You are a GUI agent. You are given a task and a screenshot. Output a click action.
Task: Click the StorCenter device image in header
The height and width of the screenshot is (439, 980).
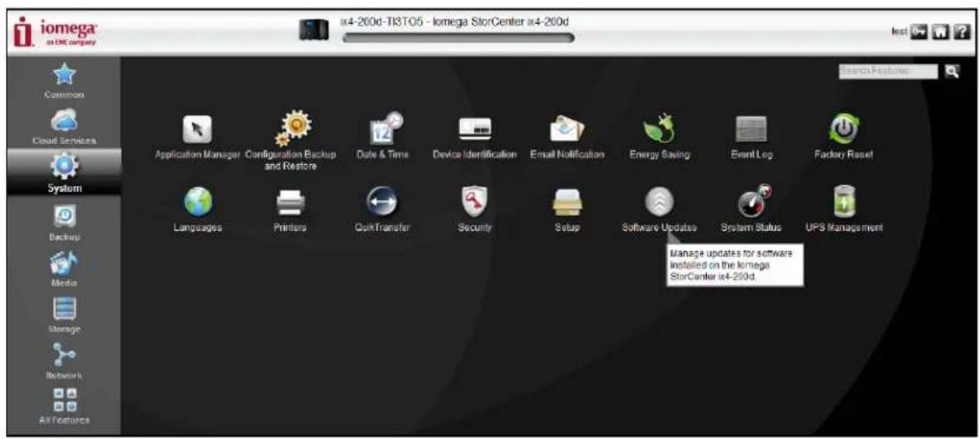click(x=313, y=31)
